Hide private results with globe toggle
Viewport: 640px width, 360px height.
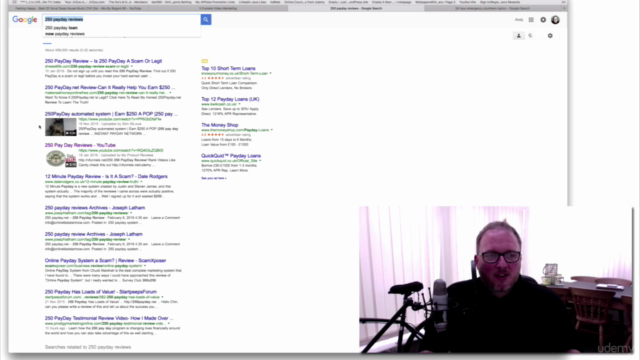point(530,36)
